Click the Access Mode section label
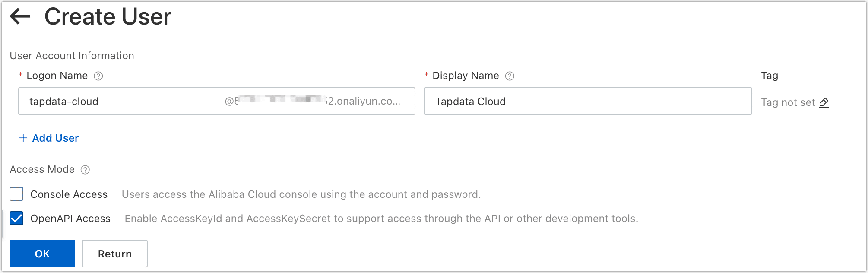 [x=42, y=169]
